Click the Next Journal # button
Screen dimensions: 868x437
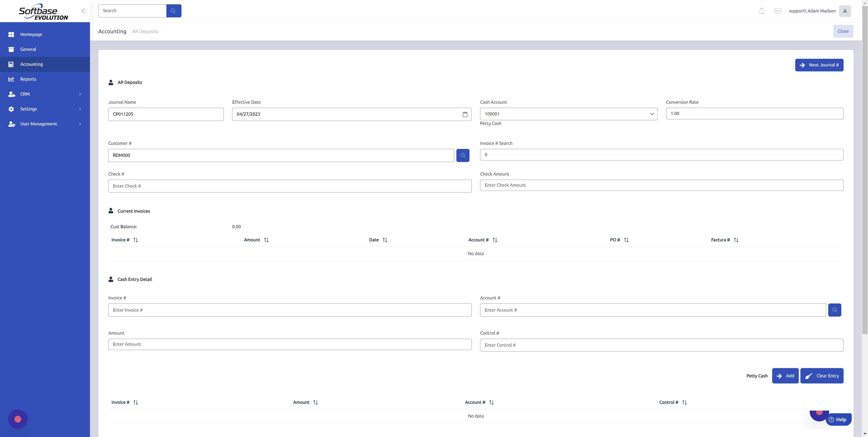pos(819,65)
